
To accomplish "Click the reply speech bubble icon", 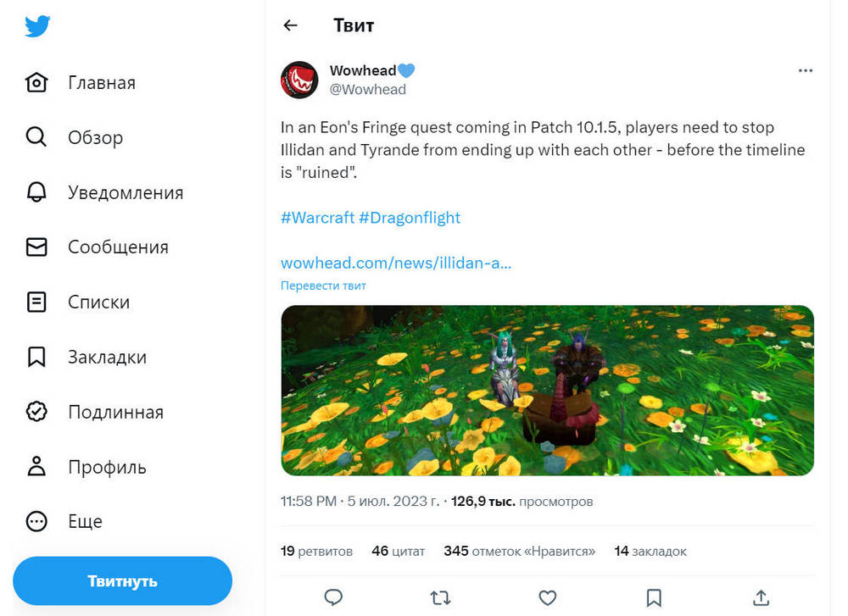I will point(334,597).
